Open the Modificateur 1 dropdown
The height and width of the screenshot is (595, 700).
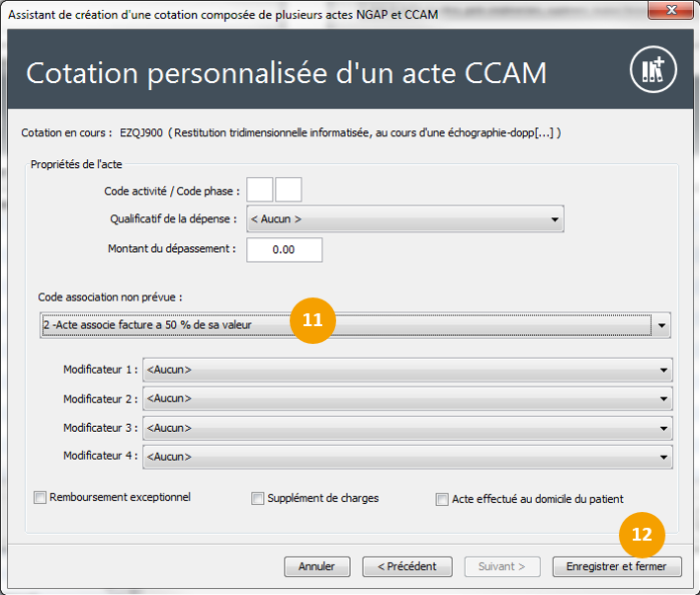tap(407, 370)
